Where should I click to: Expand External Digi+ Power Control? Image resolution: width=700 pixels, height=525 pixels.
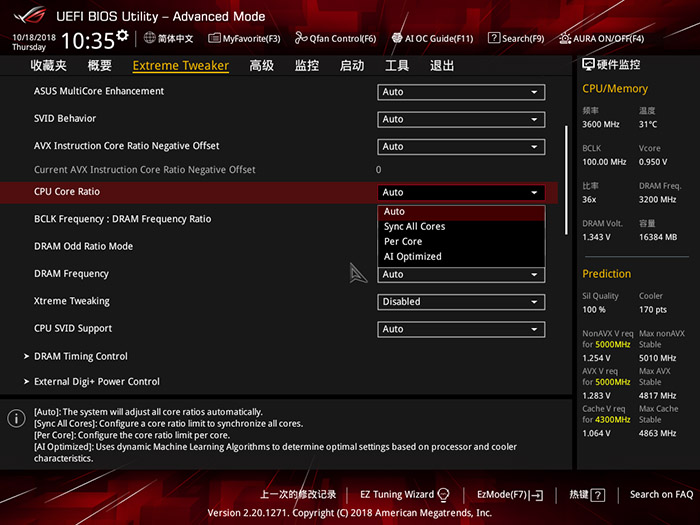click(96, 382)
